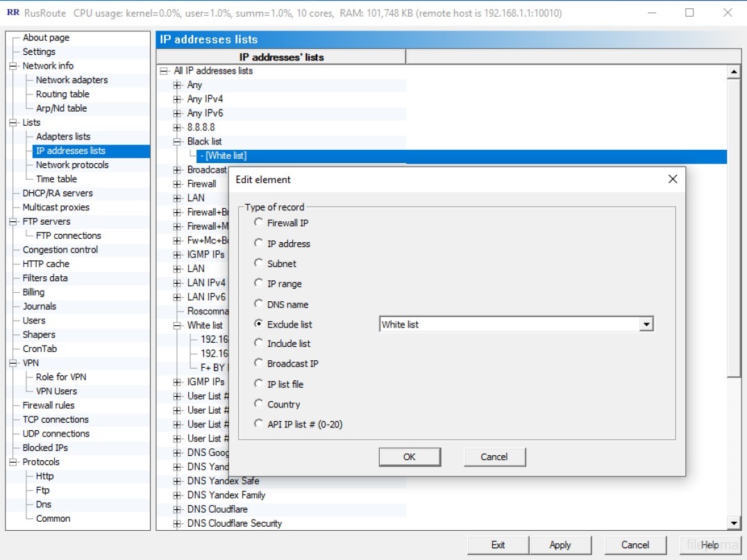Choose the Subnet record type
Viewport: 747px width, 560px height.
259,264
